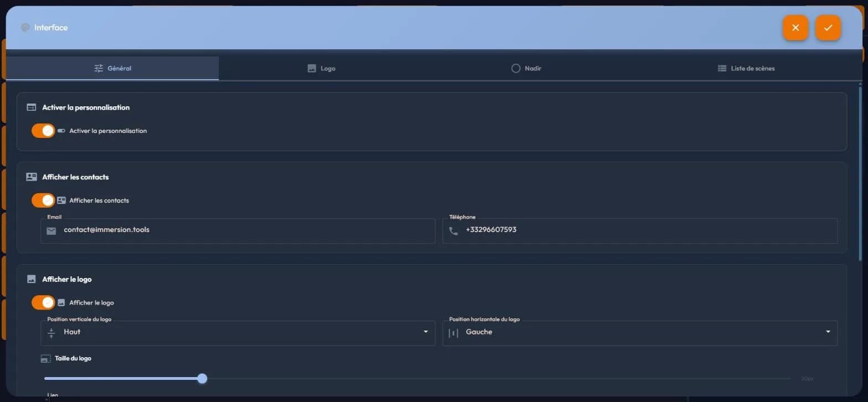
Task: Switch to the Logo tab
Action: point(322,68)
